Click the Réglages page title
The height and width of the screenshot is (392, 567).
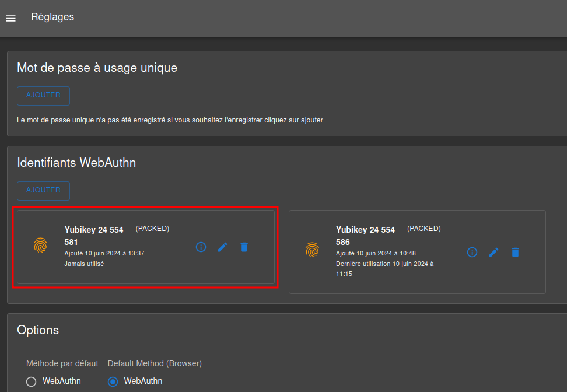click(52, 17)
